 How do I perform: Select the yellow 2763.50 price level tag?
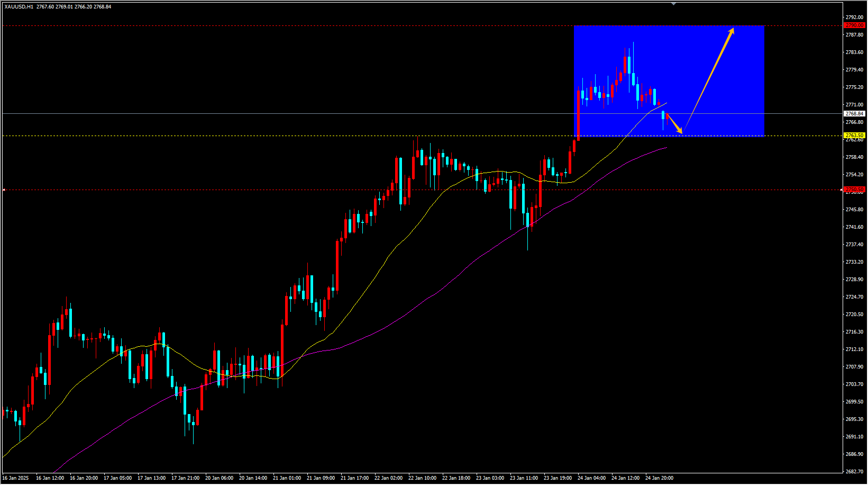(x=855, y=136)
